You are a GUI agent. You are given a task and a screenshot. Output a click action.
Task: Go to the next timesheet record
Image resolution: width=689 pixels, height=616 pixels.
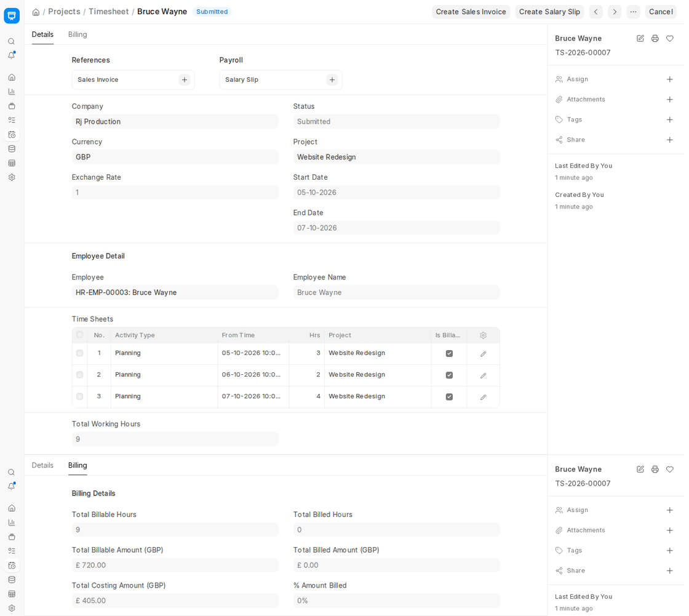(x=615, y=12)
